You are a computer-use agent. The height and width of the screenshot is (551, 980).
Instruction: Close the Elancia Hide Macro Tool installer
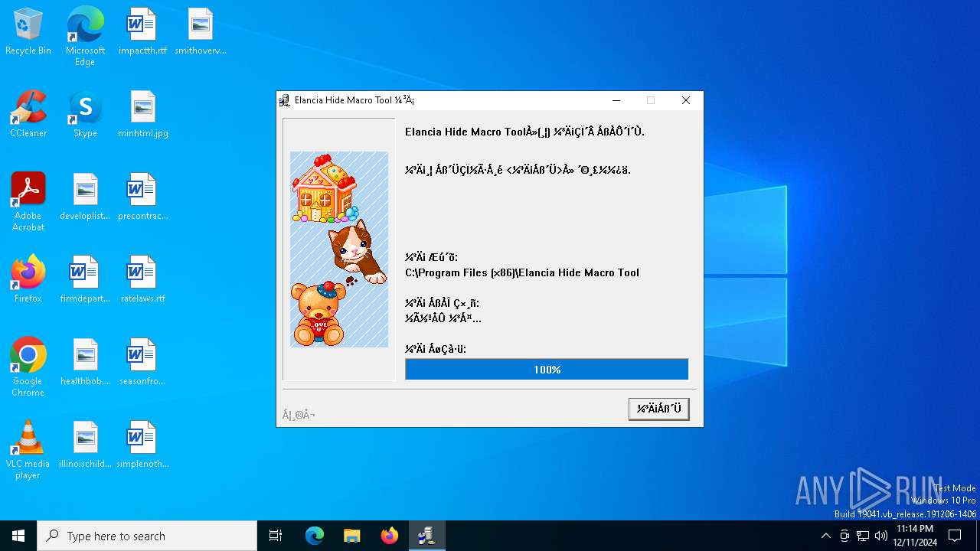point(686,100)
